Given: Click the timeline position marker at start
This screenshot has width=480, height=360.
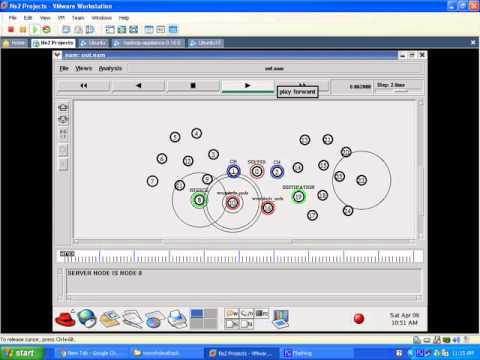Looking at the screenshot, I should pyautogui.click(x=67, y=254).
